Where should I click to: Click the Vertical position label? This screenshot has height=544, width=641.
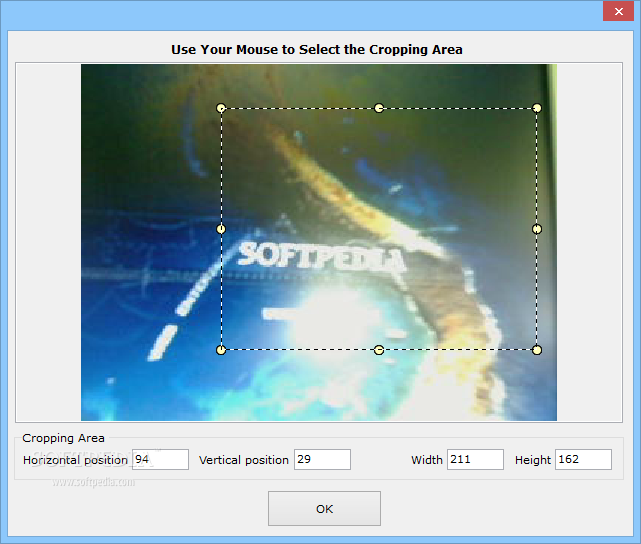pos(244,460)
